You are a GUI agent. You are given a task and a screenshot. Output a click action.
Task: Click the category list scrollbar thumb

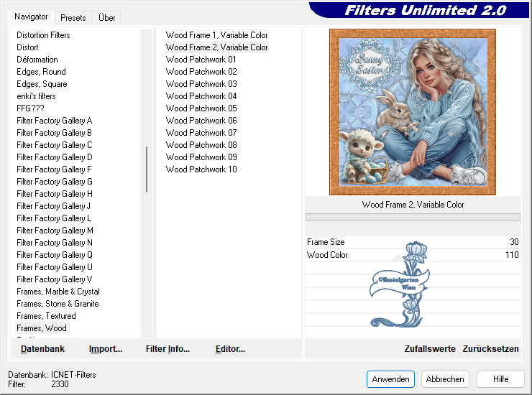pos(147,169)
